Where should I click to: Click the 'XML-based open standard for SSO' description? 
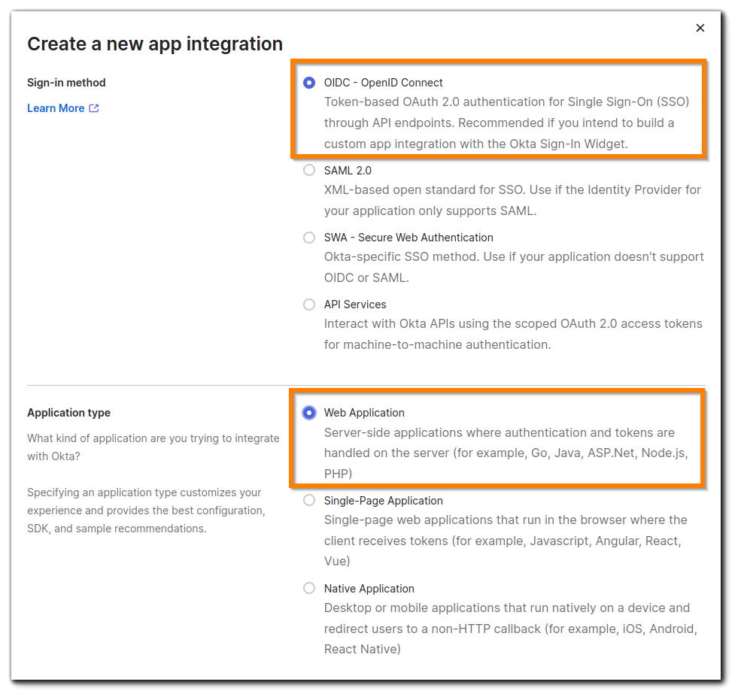(512, 200)
